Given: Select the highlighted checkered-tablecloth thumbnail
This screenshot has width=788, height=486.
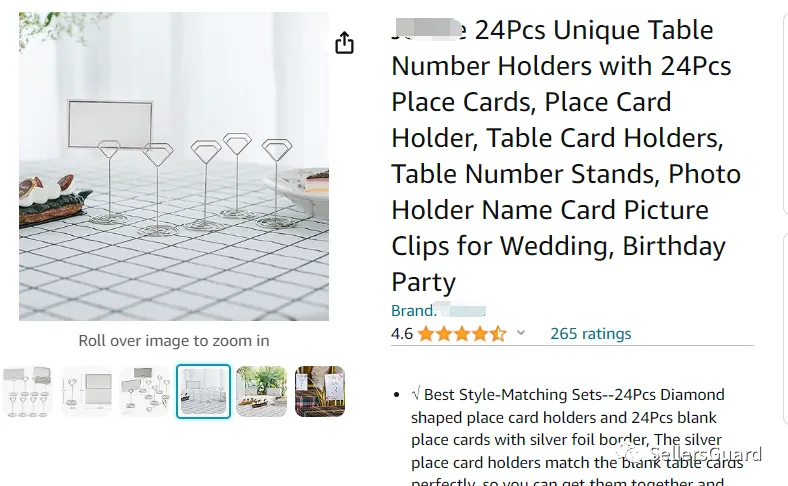Looking at the screenshot, I should click(x=203, y=392).
